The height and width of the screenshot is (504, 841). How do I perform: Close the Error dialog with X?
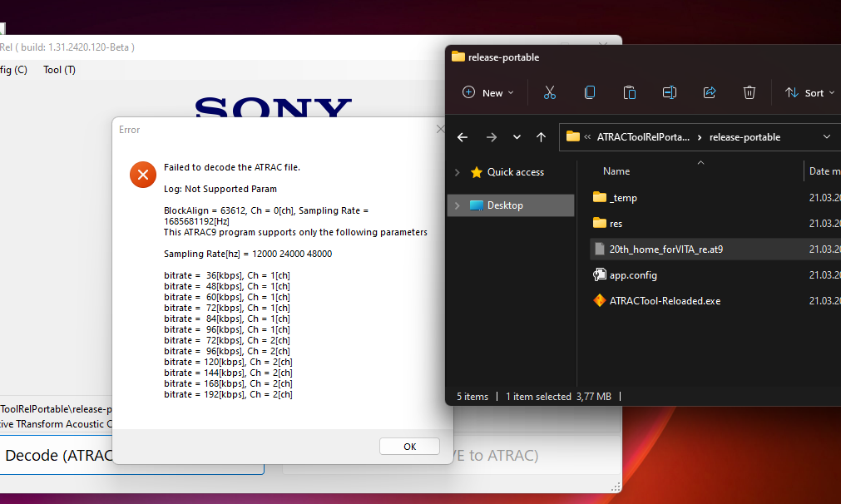(440, 129)
